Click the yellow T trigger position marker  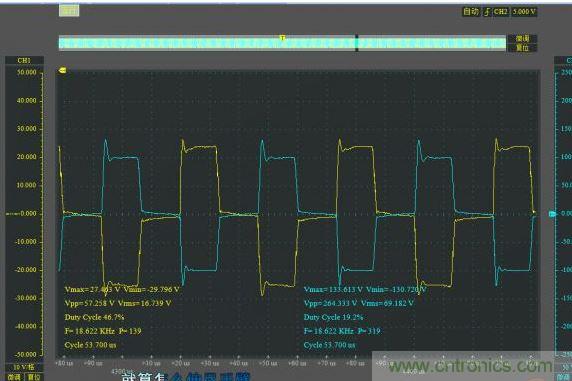tap(282, 38)
